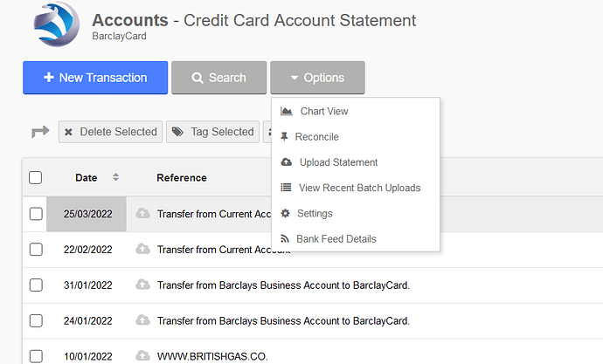603x364 pixels.
Task: Click the New Transaction button
Action: point(95,78)
